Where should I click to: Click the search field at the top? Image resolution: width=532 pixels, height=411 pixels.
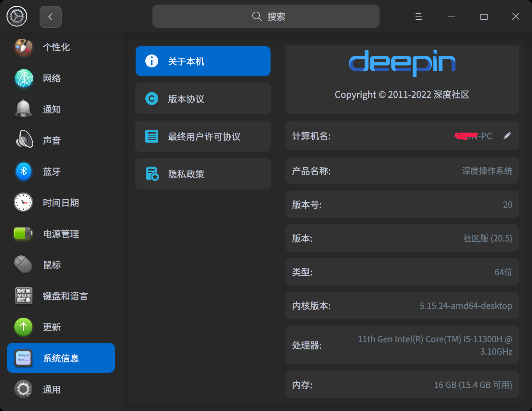tap(266, 16)
